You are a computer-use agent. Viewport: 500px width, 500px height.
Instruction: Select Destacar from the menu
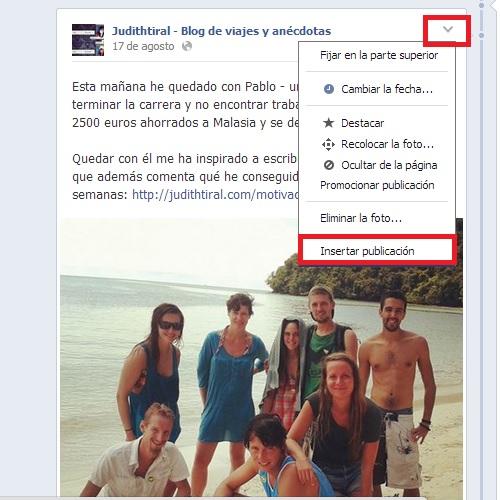(x=362, y=123)
